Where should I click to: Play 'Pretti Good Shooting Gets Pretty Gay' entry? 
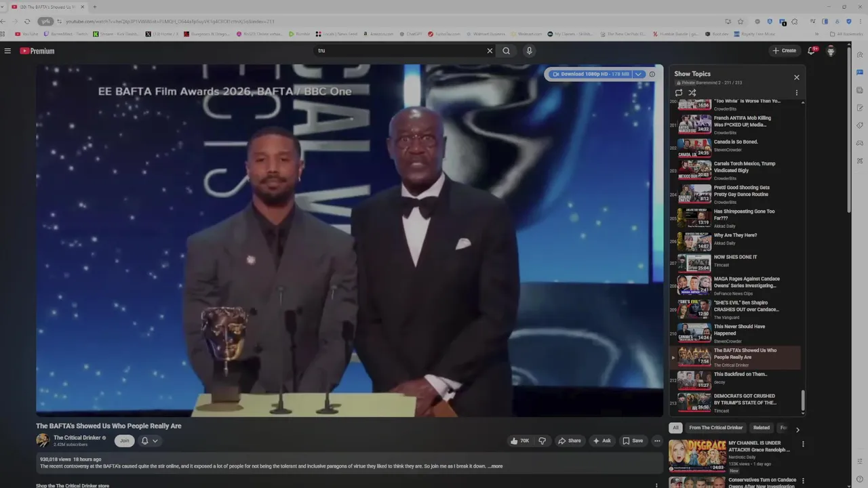point(736,194)
